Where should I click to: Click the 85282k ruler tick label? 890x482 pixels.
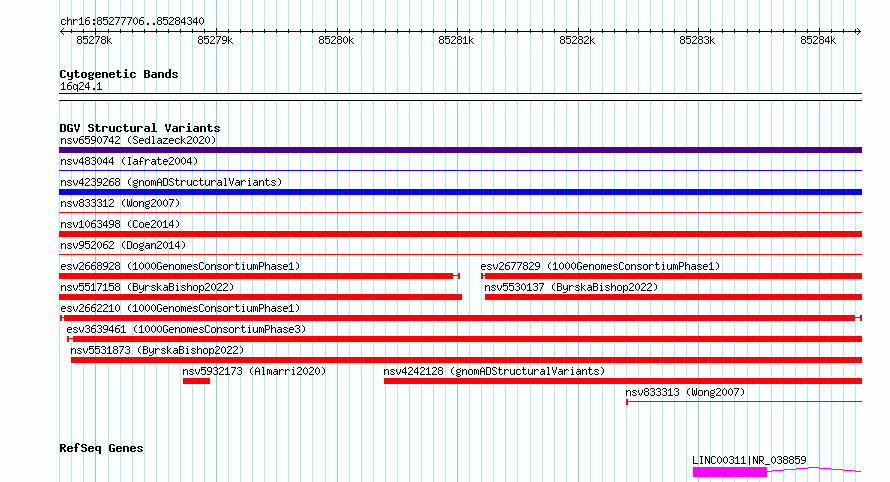pyautogui.click(x=577, y=40)
